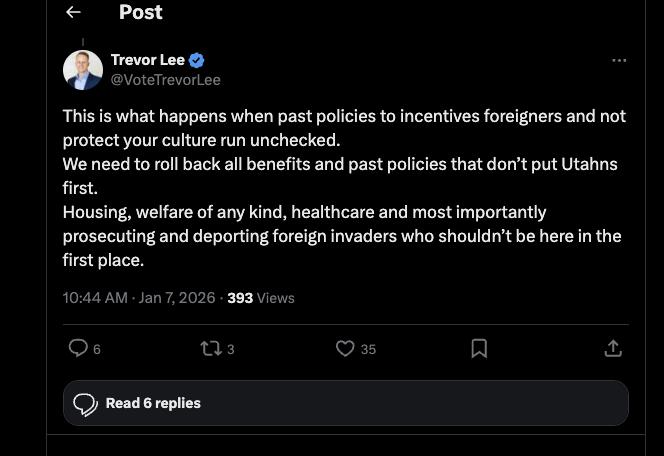The width and height of the screenshot is (664, 456).
Task: Open the @VoteTrevorLee handle link
Action: (165, 80)
